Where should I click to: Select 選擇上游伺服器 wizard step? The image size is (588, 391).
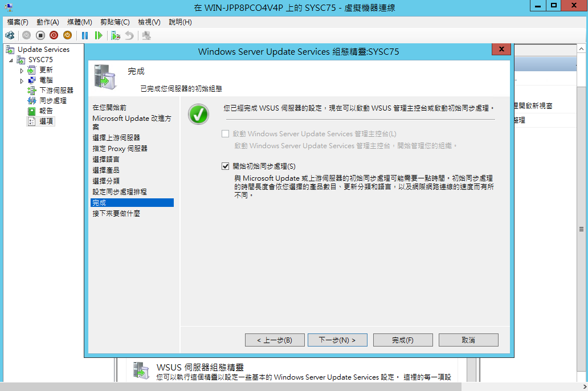point(116,138)
